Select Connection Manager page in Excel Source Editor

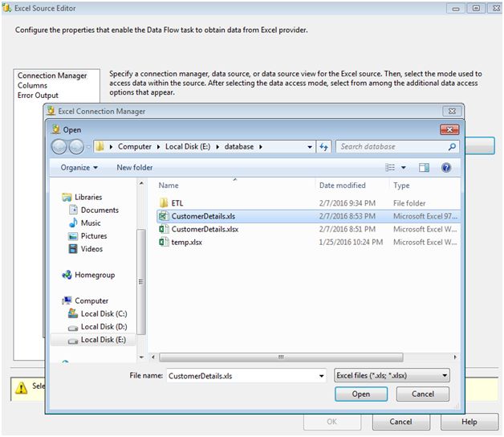(52, 76)
